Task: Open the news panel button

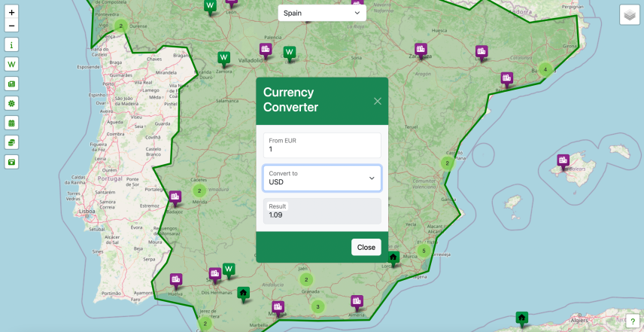Action: click(11, 84)
